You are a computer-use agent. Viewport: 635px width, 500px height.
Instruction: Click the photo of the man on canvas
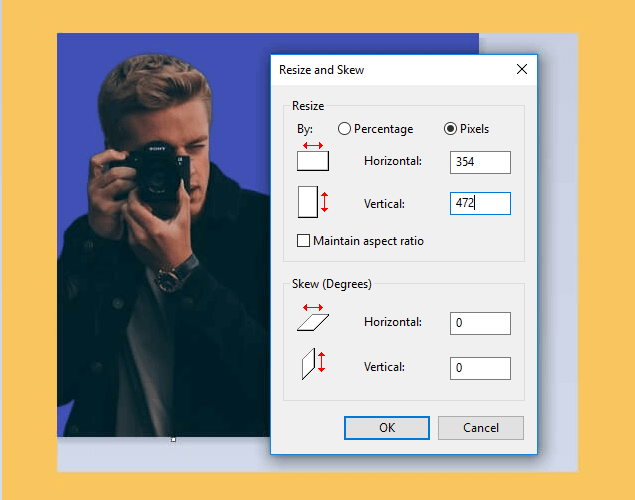164,235
